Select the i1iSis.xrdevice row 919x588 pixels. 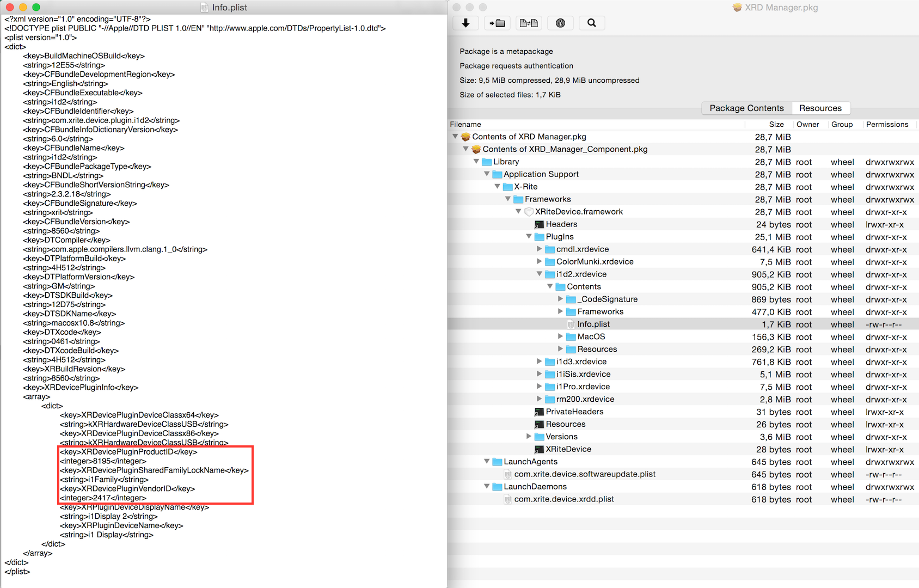683,375
